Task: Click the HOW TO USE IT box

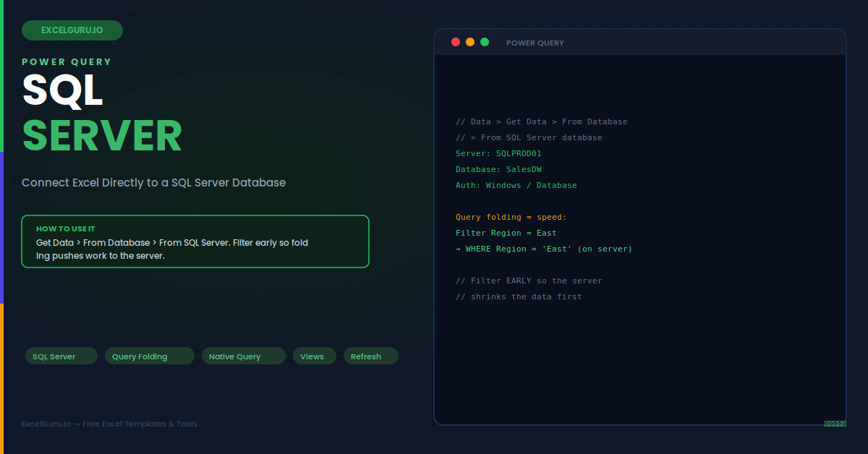Action: 195,241
